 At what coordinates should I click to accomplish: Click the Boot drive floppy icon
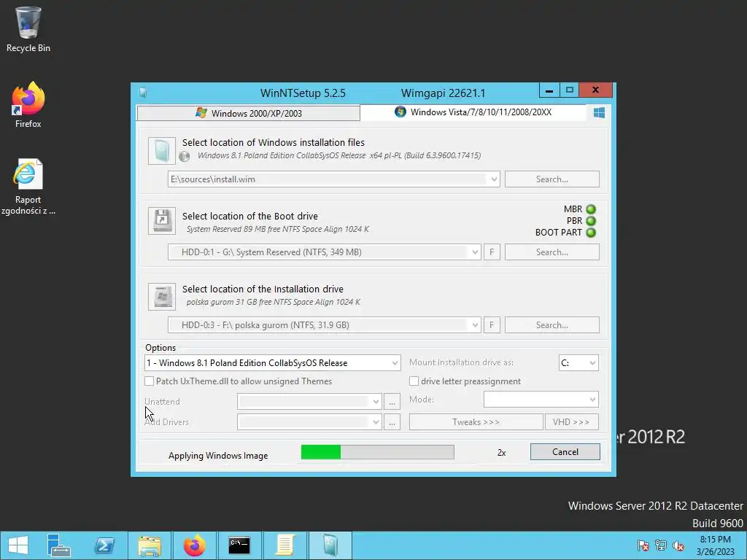tap(162, 220)
